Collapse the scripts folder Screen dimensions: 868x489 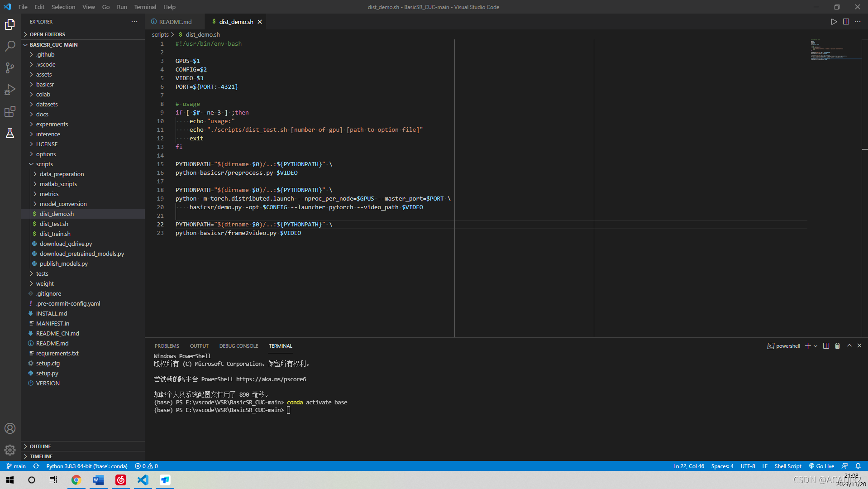pos(83,164)
